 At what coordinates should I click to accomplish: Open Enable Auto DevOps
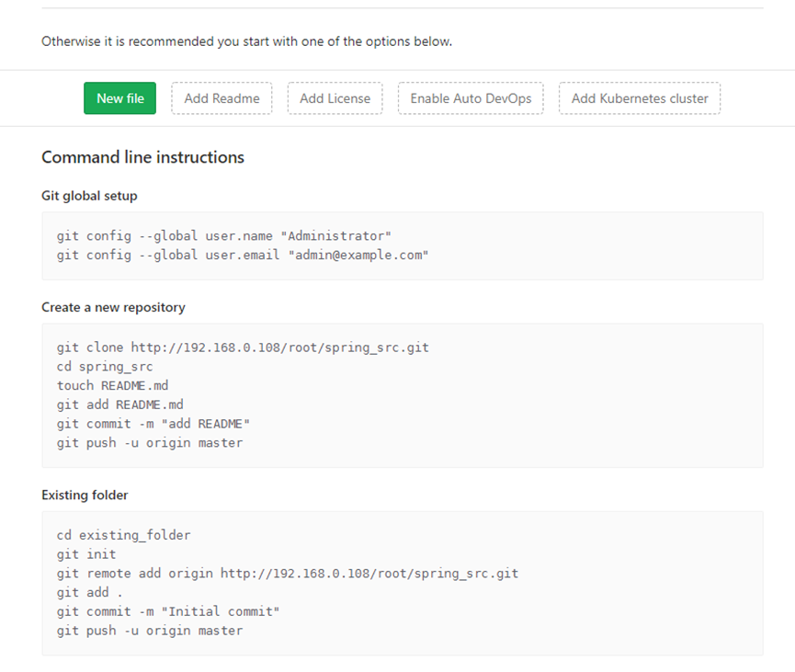[x=471, y=97]
